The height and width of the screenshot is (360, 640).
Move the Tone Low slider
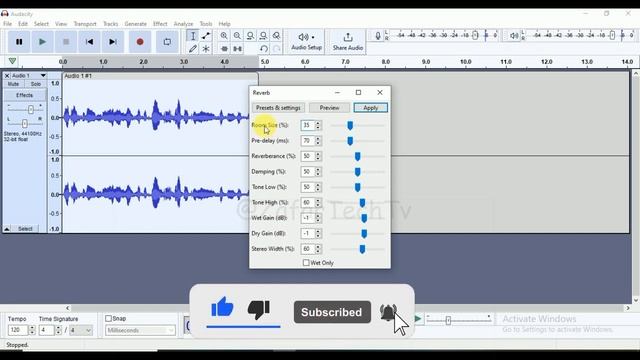tap(358, 187)
